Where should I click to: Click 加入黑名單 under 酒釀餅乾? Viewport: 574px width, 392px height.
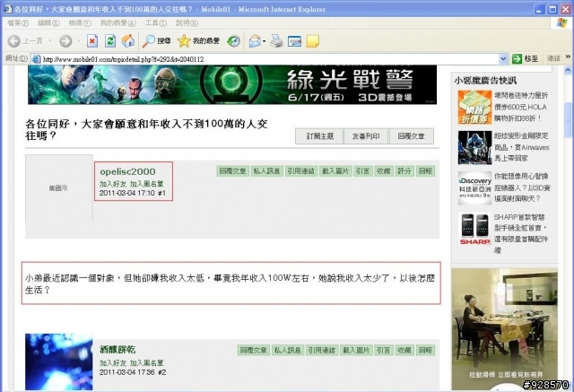pyautogui.click(x=147, y=362)
